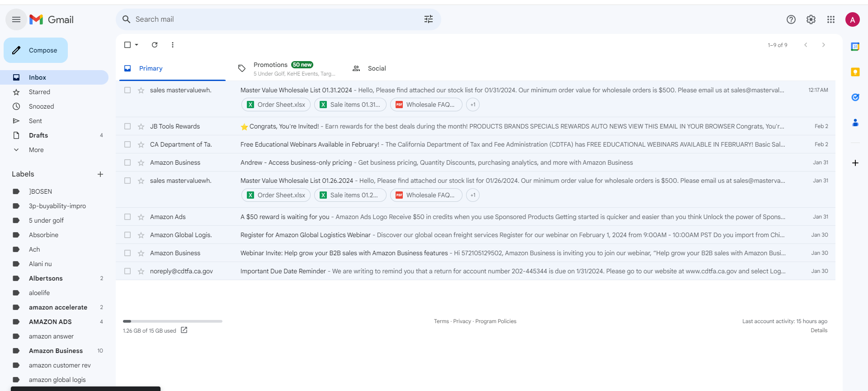Viewport: 868px width, 391px height.
Task: Open Google Keep side panel
Action: [x=855, y=72]
